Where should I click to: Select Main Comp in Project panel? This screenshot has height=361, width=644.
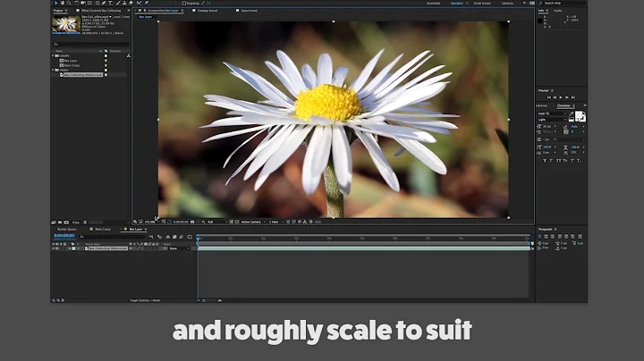coord(72,65)
